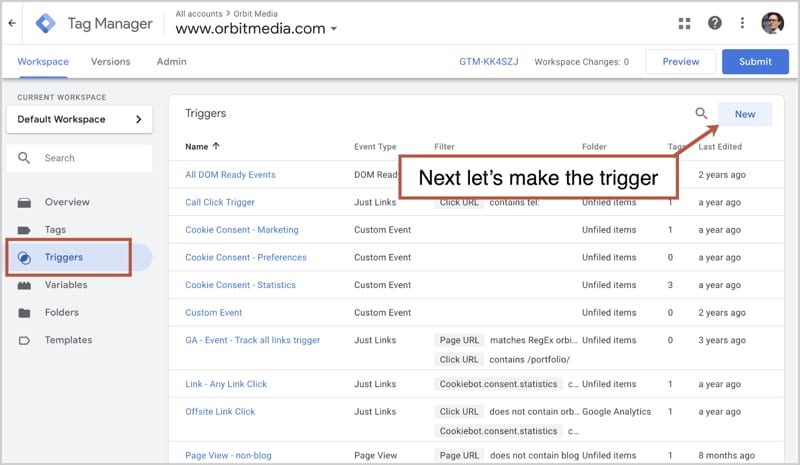Open Link - Any Link Click trigger
Screen dimensions: 800x465
(x=226, y=384)
